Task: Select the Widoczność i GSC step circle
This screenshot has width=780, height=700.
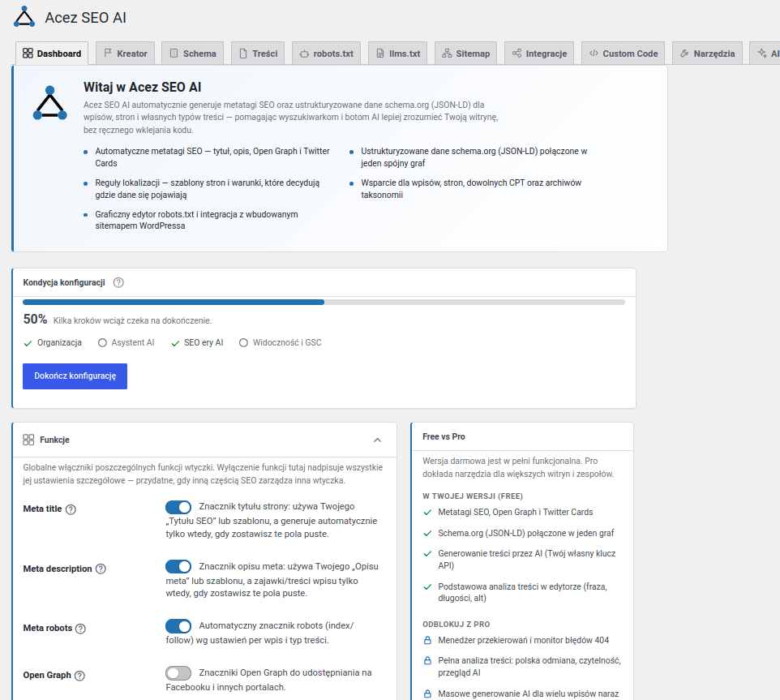Action: 243,343
